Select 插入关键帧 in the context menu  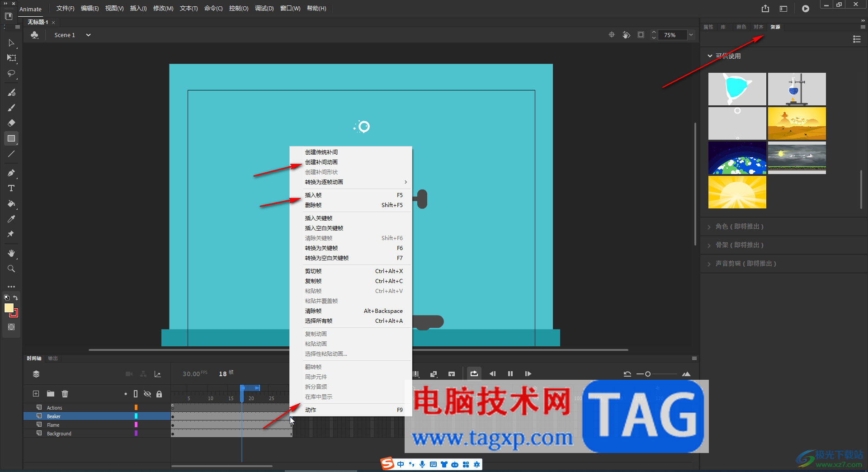[318, 218]
